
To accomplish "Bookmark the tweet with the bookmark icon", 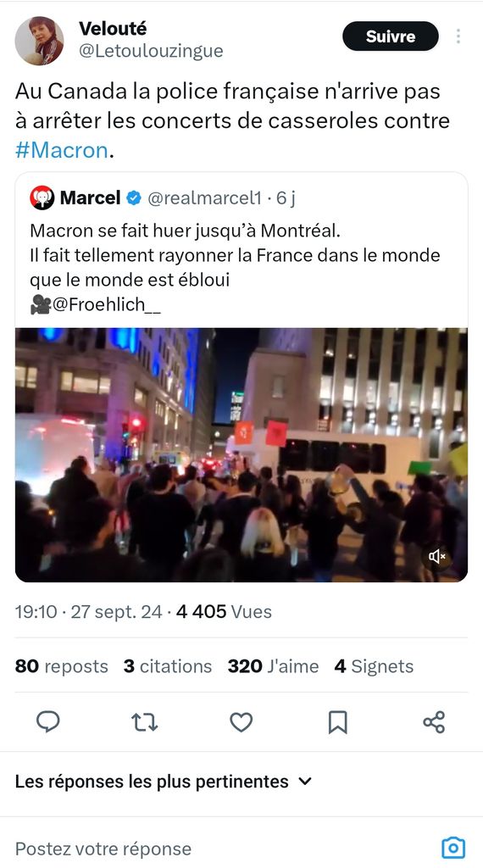I will point(337,722).
